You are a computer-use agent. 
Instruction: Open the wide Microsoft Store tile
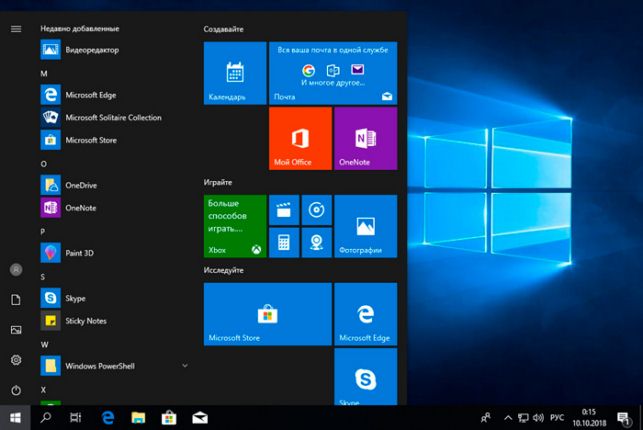(x=267, y=314)
